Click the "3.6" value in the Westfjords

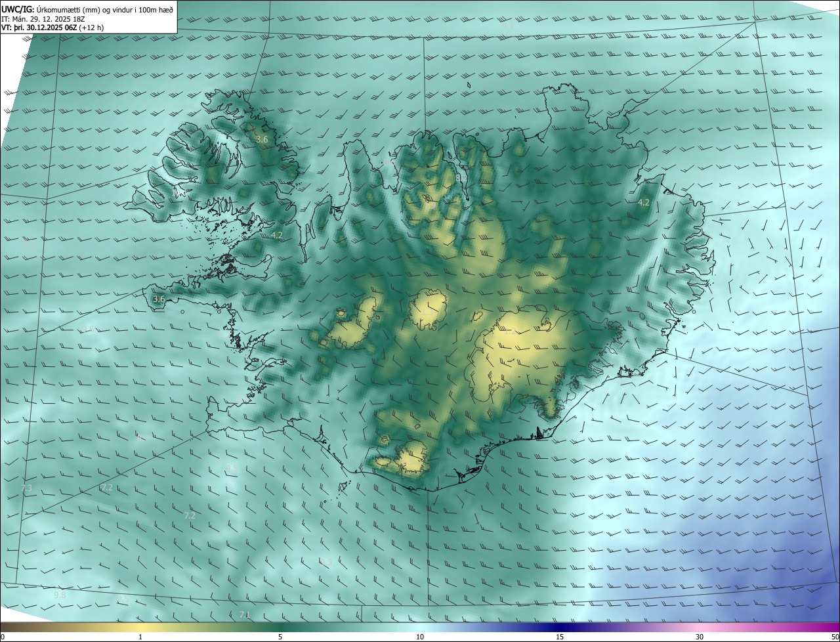tap(262, 140)
